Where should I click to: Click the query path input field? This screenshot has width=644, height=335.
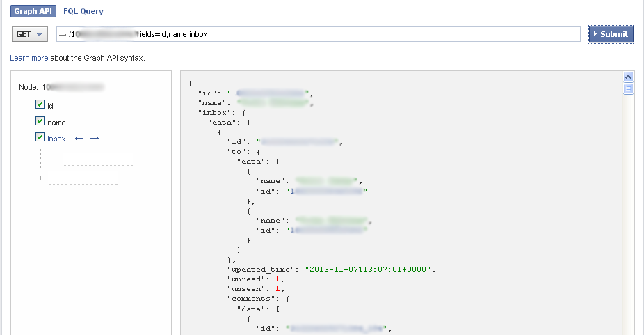pyautogui.click(x=319, y=34)
